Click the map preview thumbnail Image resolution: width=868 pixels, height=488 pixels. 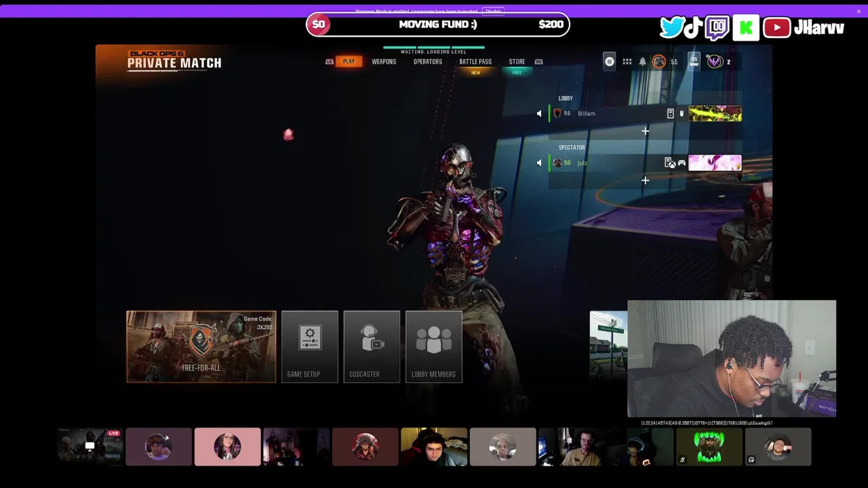pos(608,346)
